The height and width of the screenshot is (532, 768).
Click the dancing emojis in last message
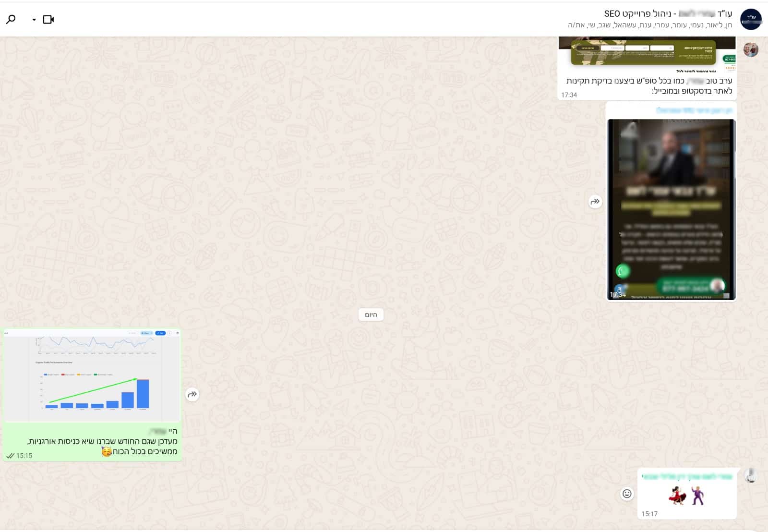(x=687, y=495)
